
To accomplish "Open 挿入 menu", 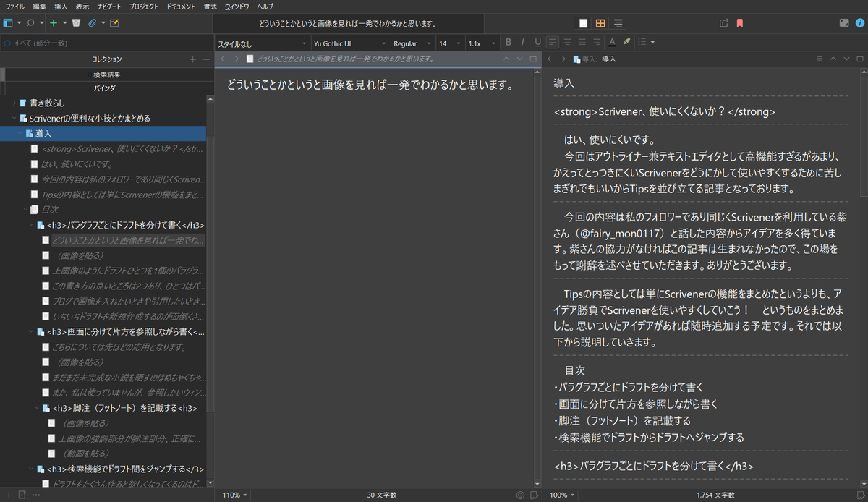I will (x=61, y=6).
